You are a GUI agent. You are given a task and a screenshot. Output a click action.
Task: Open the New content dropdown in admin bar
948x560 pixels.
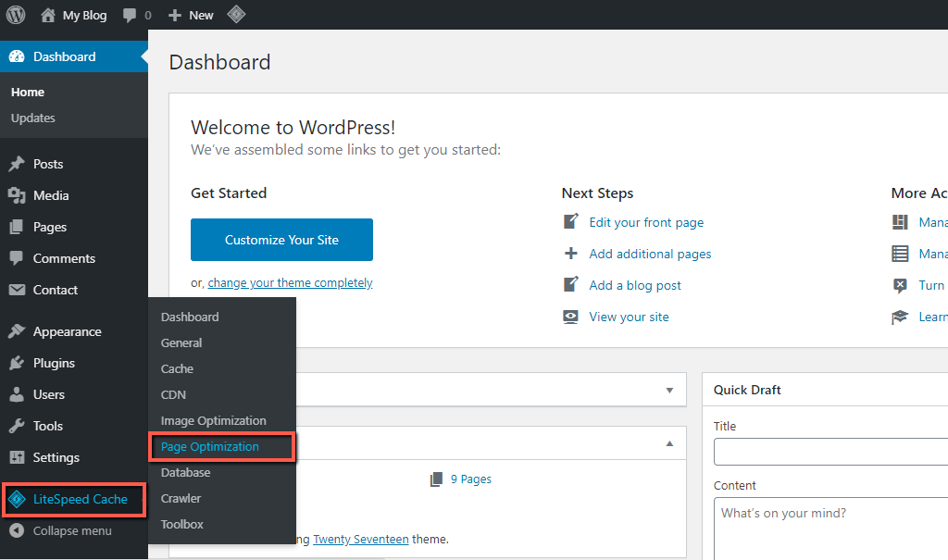point(191,15)
